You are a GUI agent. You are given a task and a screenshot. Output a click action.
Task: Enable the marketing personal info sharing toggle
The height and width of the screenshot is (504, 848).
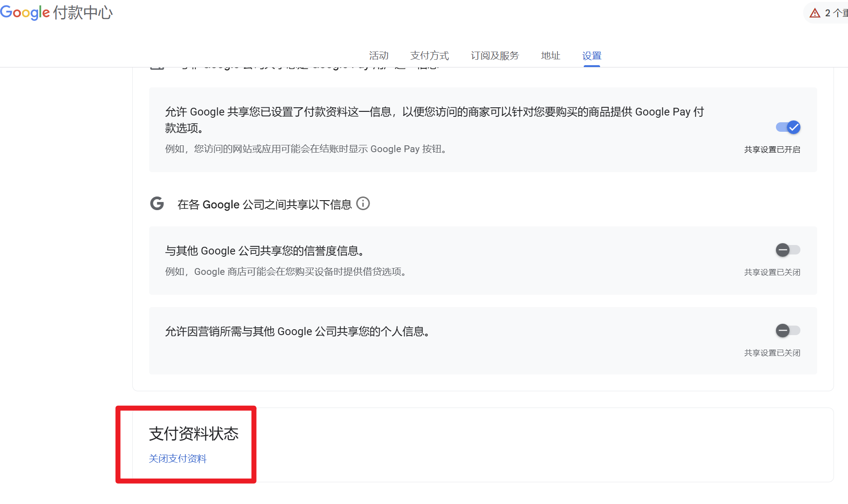(788, 331)
